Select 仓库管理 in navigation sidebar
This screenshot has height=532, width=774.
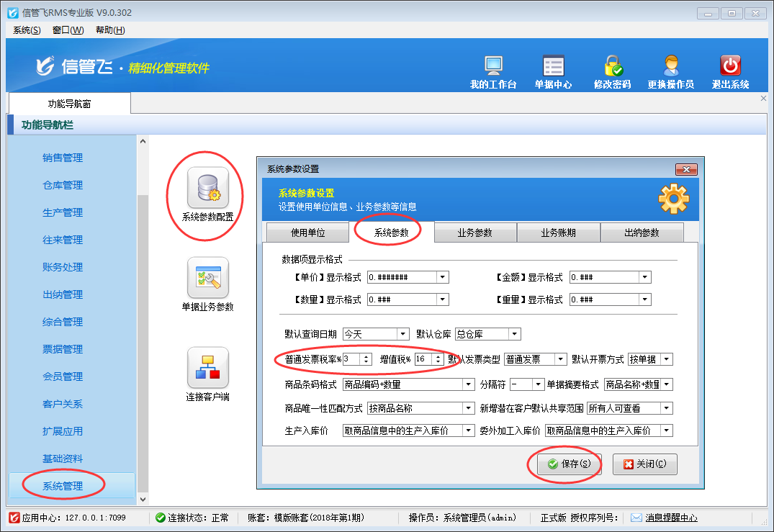63,185
